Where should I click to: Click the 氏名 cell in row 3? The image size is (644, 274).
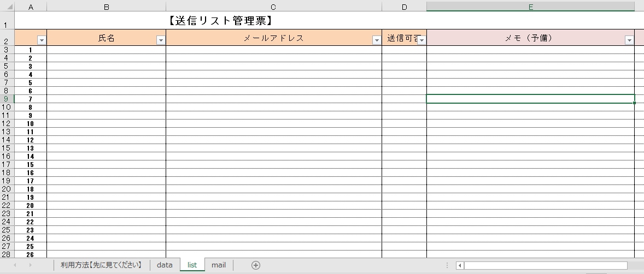107,50
